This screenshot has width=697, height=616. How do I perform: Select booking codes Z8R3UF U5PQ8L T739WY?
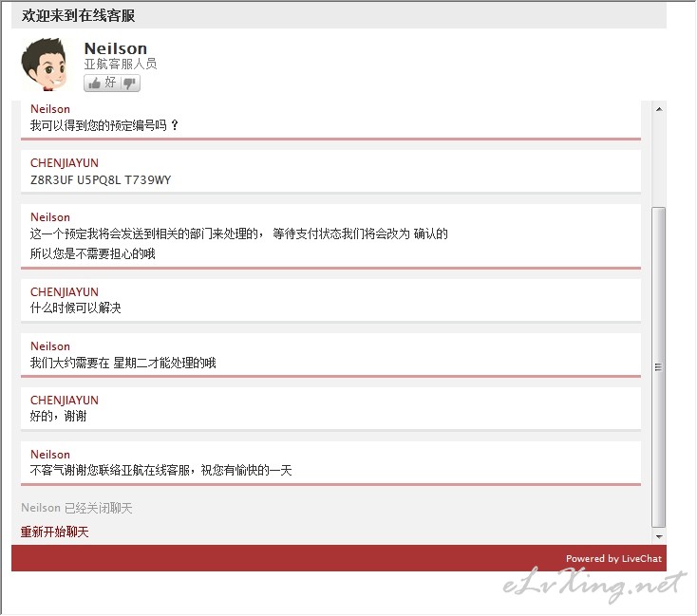click(x=101, y=180)
